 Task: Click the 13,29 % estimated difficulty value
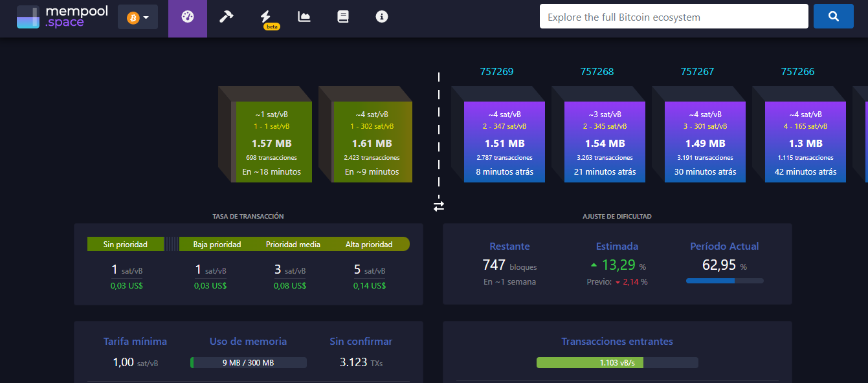pyautogui.click(x=618, y=265)
